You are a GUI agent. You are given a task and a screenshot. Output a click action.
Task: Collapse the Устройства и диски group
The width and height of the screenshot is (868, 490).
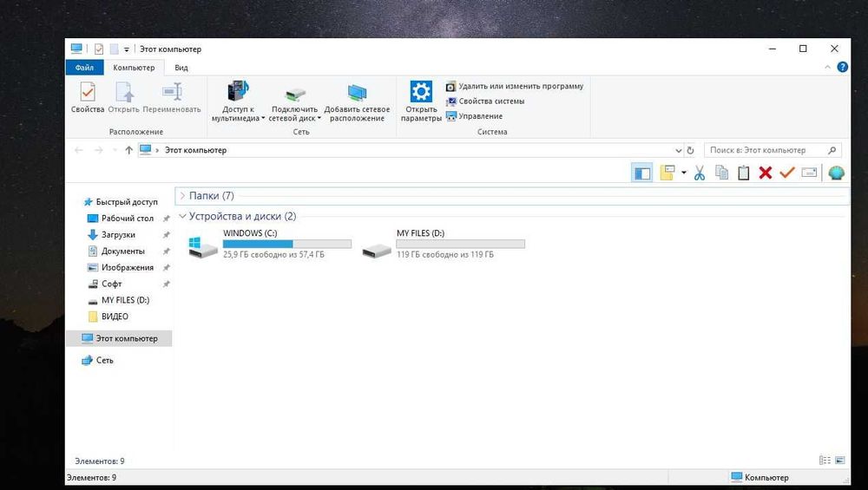tap(182, 216)
